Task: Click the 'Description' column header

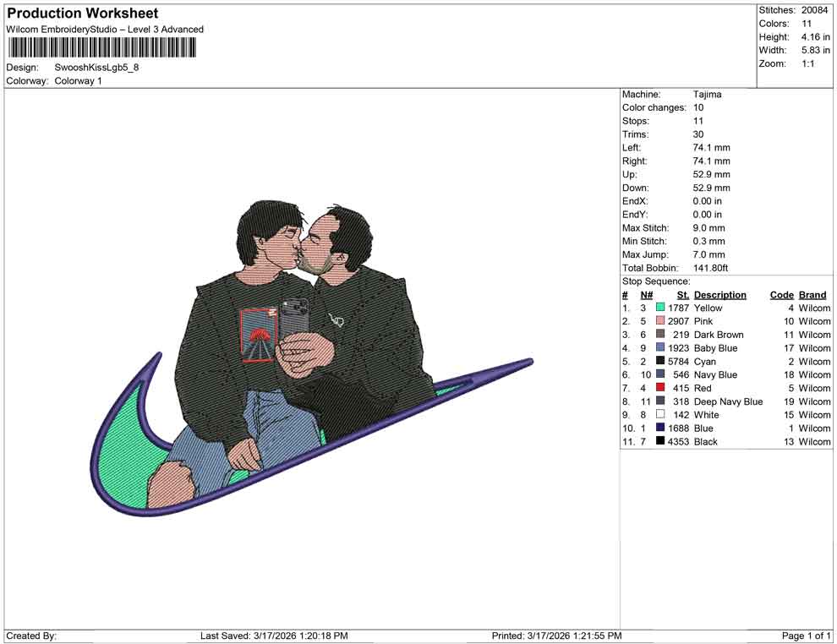Action: point(720,294)
